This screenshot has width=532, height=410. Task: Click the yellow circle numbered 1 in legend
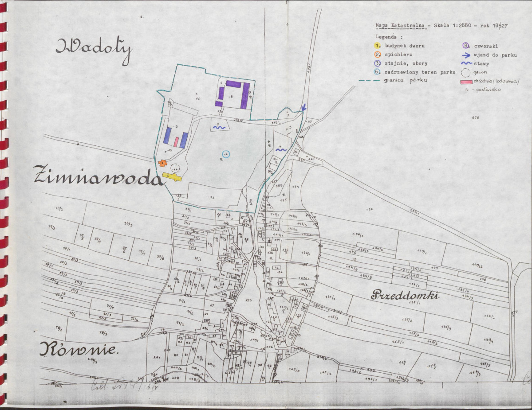click(378, 45)
